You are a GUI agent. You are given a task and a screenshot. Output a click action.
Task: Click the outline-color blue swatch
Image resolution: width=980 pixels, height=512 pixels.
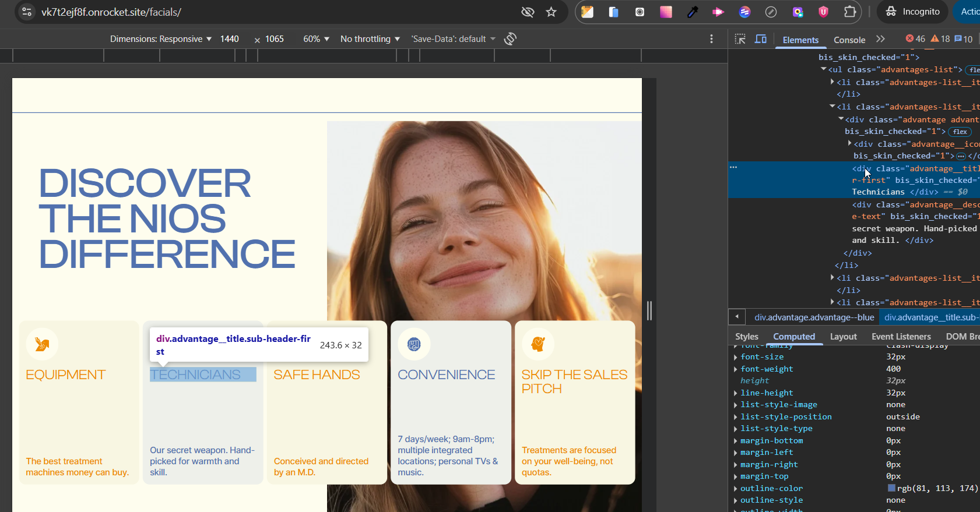coord(891,488)
